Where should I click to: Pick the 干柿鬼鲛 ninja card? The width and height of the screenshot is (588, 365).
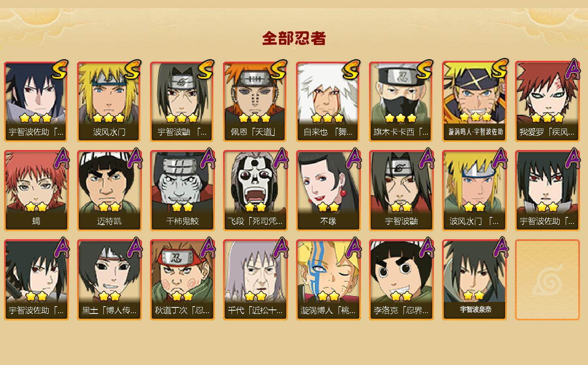pyautogui.click(x=182, y=191)
